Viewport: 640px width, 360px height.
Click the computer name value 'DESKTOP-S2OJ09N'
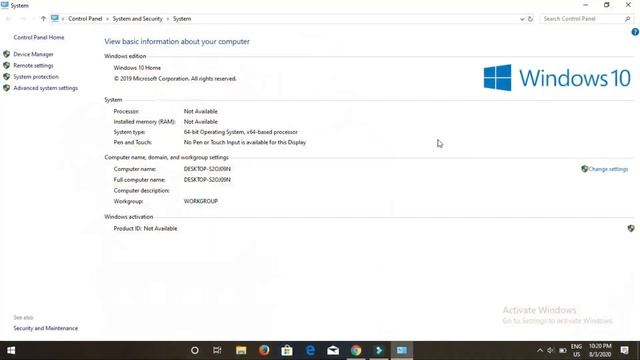[207, 169]
